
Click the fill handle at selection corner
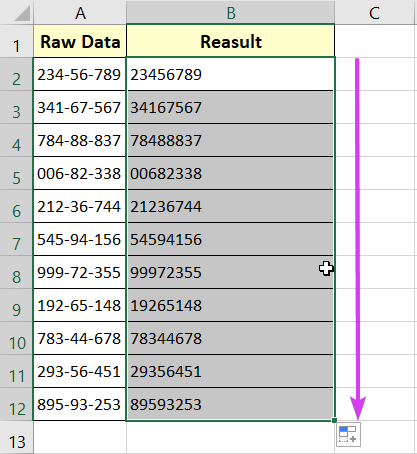(x=334, y=421)
